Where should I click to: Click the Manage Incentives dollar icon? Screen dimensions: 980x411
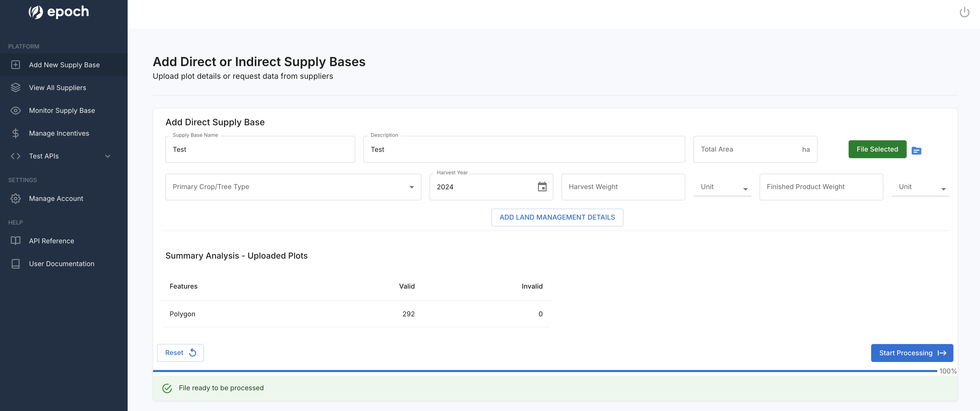click(x=16, y=133)
